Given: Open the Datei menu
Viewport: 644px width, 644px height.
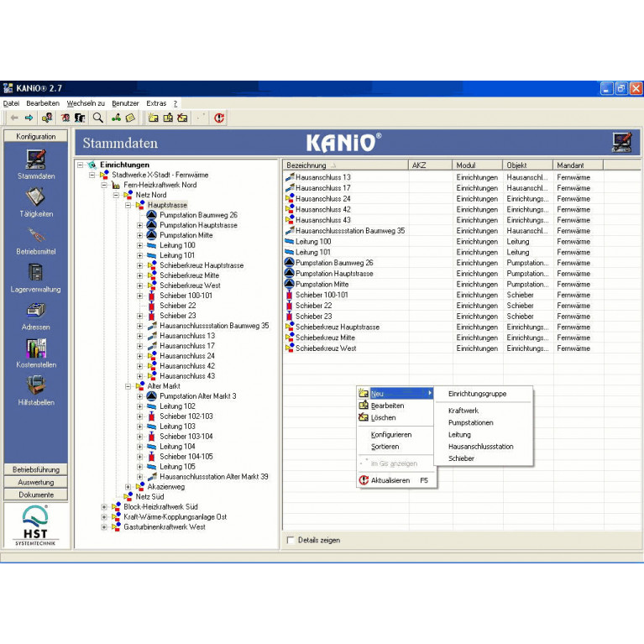Looking at the screenshot, I should [x=11, y=103].
